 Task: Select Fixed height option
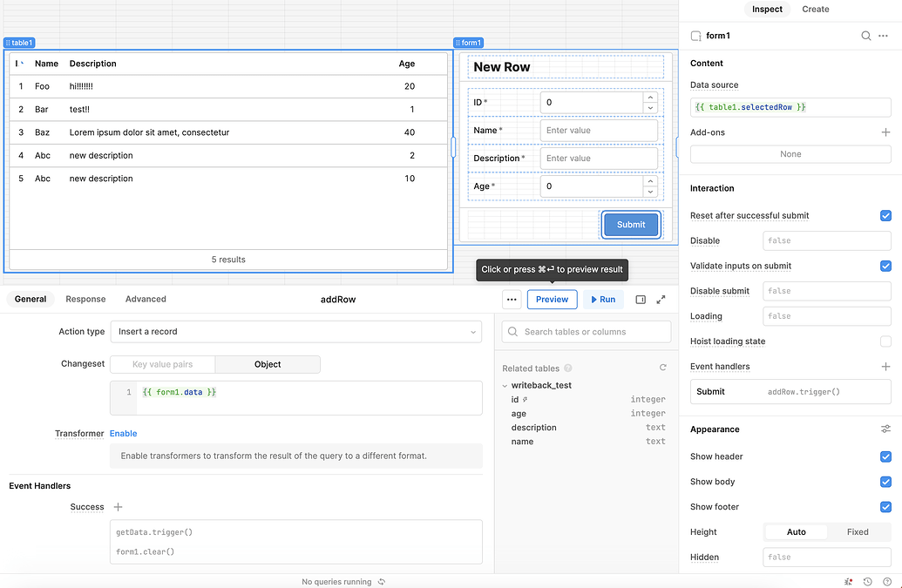click(857, 532)
